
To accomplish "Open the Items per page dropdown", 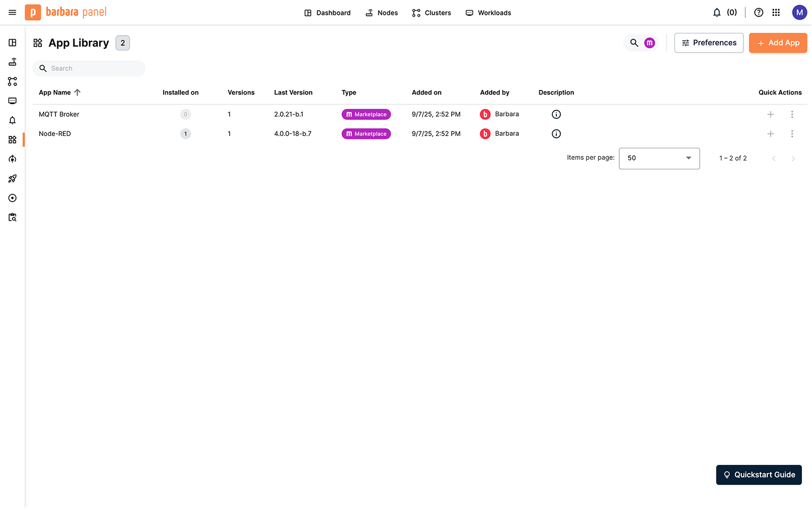I will 659,158.
